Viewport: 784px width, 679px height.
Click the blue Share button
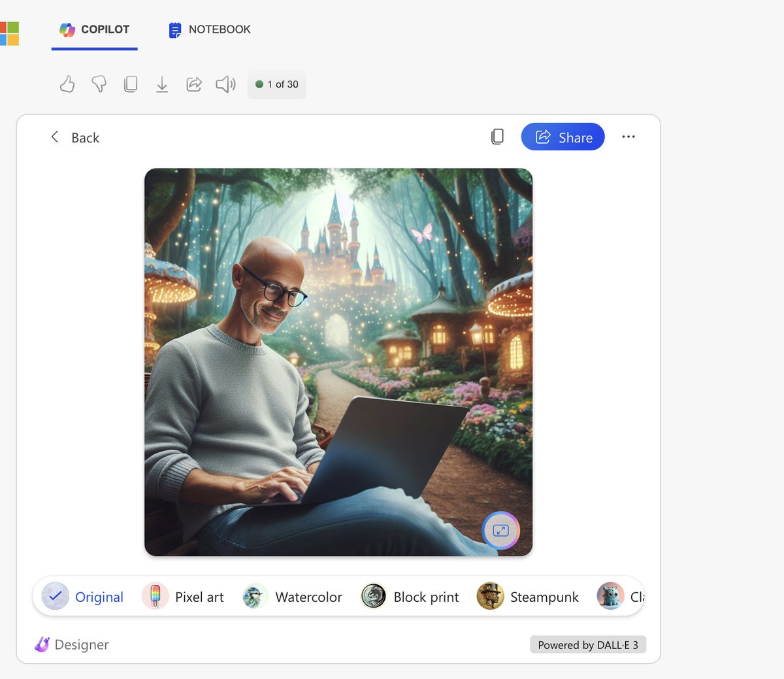[563, 137]
